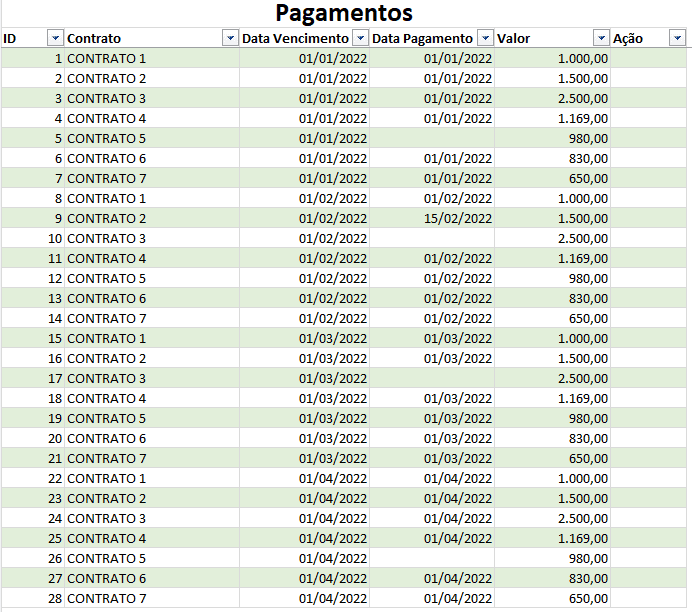Select value 650,00 in row ID 21

(553, 458)
